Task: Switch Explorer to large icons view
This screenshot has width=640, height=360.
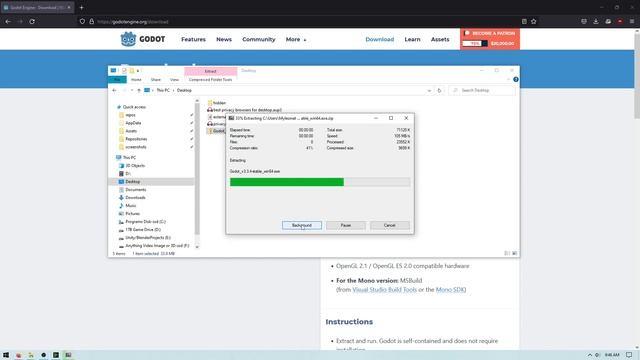Action: [514, 253]
